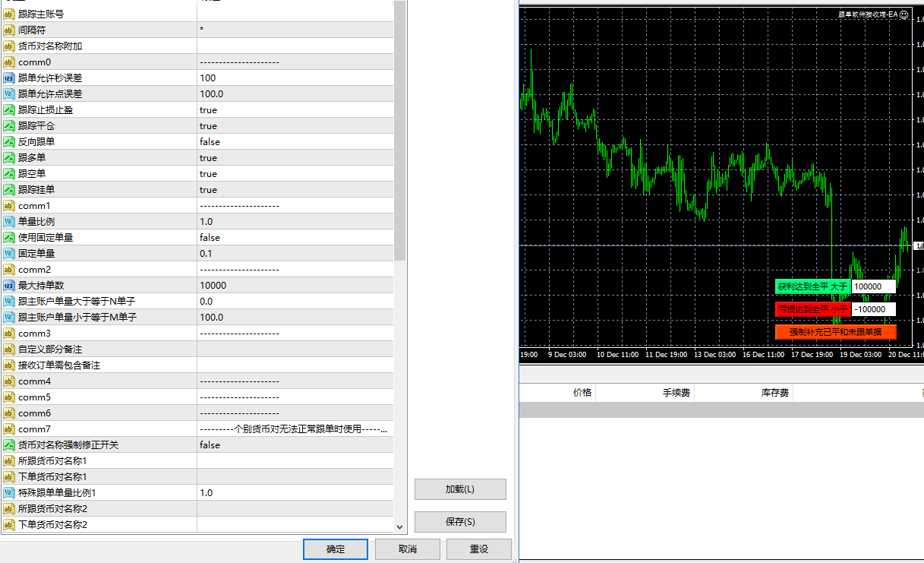The height and width of the screenshot is (563, 924).
Task: Select the 下单货币对名称2 parameter row
Action: point(197,524)
